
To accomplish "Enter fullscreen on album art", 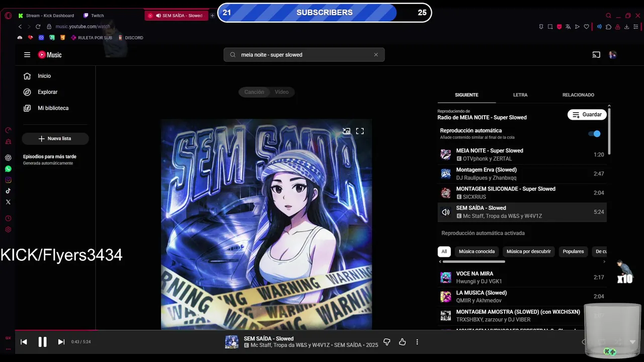I will pyautogui.click(x=360, y=131).
